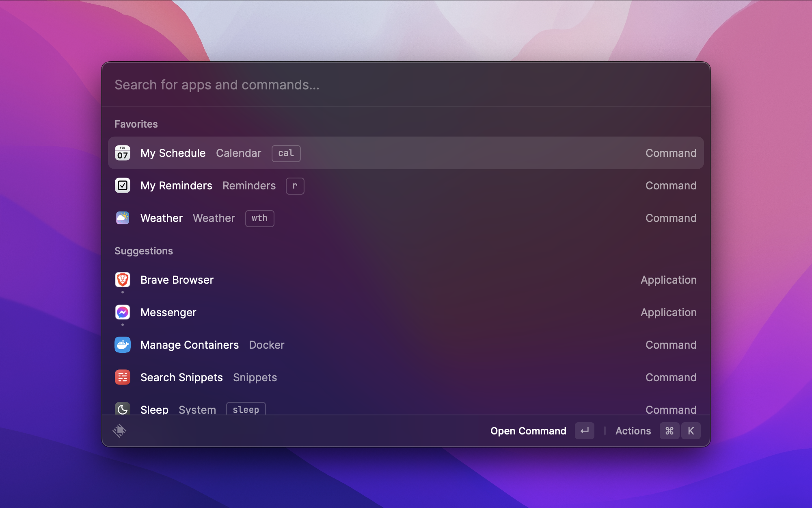
Task: Open Brave Browser via its lion icon
Action: pos(122,280)
